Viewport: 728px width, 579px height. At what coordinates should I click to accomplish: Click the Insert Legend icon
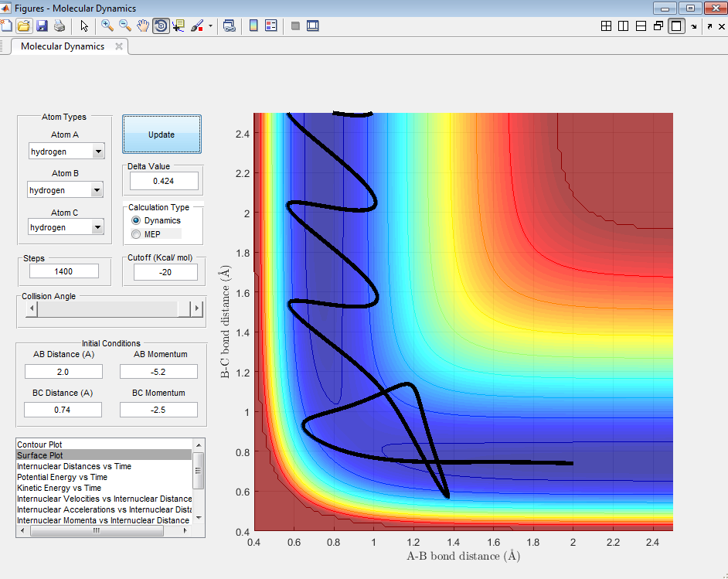coord(270,26)
